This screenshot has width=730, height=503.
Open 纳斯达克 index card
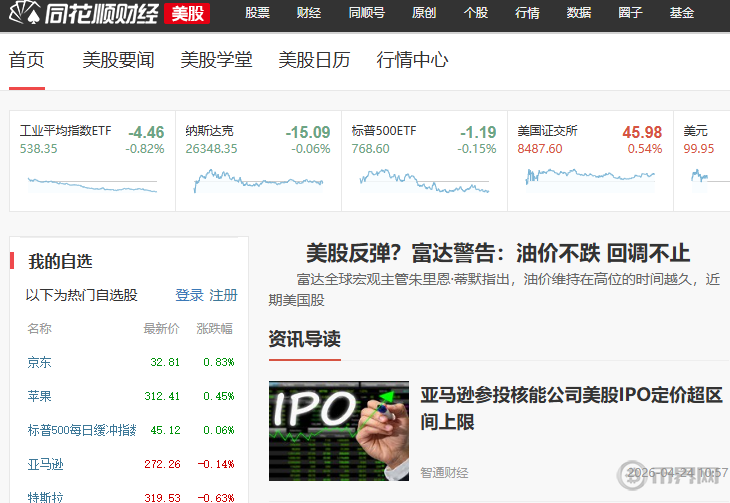(x=258, y=161)
